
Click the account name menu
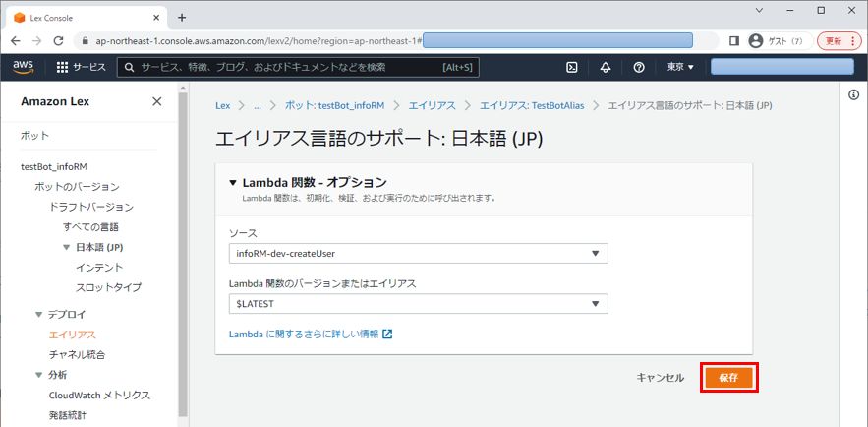tap(782, 67)
